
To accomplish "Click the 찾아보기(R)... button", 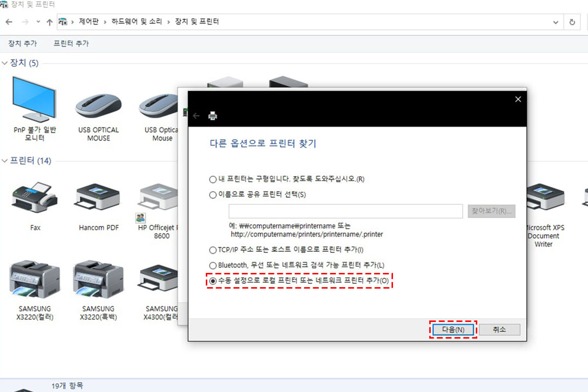I will (x=491, y=211).
